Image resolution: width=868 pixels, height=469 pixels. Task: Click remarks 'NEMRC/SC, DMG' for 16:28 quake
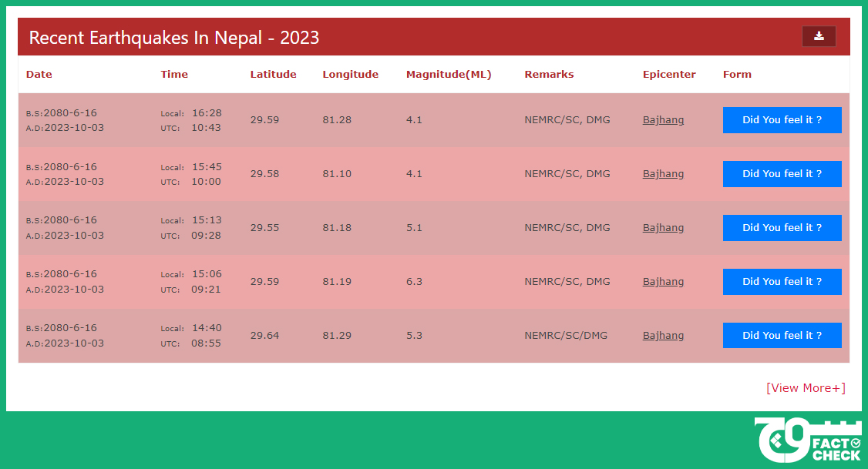567,120
